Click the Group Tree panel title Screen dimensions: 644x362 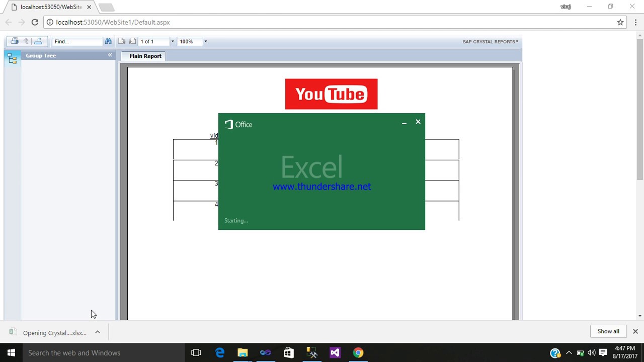(x=41, y=55)
